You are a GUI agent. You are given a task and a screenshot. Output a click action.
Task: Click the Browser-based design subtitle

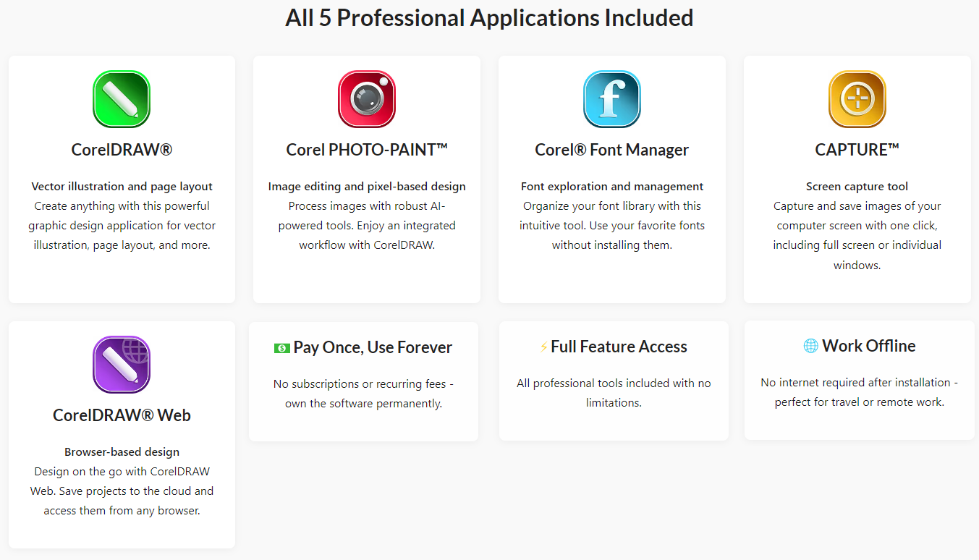click(122, 452)
